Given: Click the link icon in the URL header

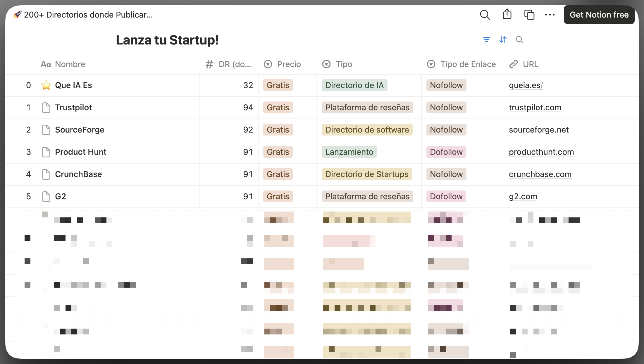Looking at the screenshot, I should [x=513, y=64].
